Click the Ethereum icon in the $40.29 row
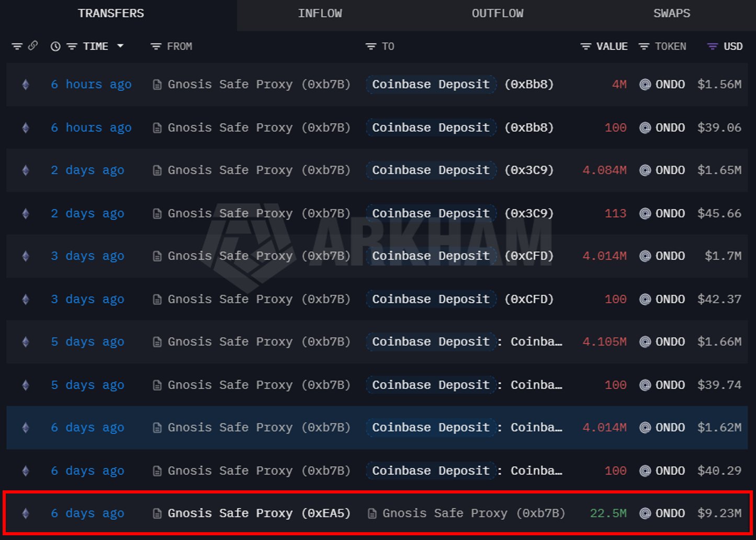756x540 pixels. click(x=26, y=471)
